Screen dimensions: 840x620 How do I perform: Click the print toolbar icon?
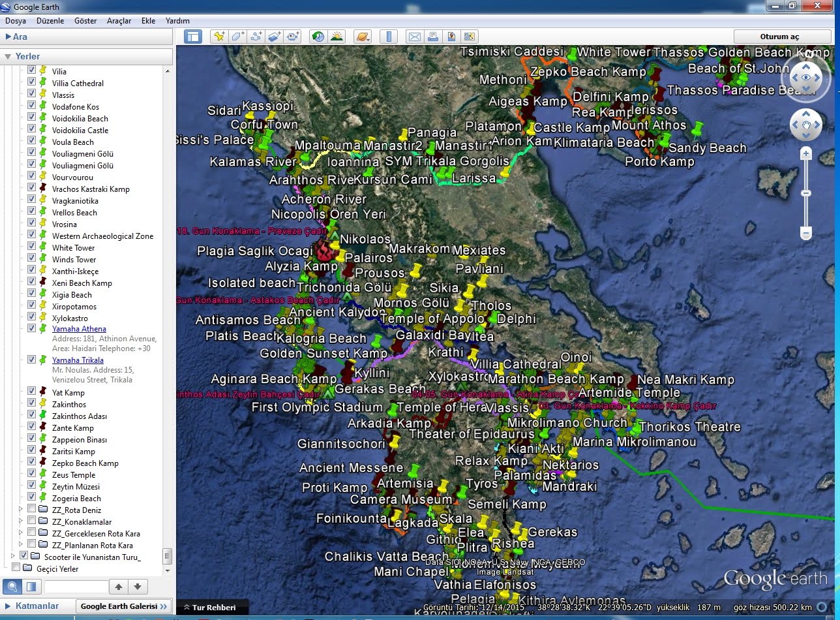coord(433,37)
